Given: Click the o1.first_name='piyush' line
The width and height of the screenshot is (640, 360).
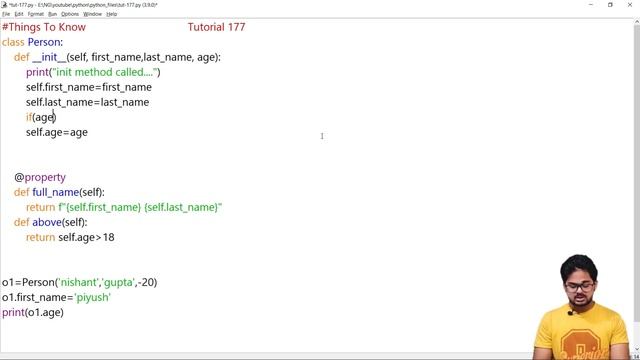Looking at the screenshot, I should (56, 298).
